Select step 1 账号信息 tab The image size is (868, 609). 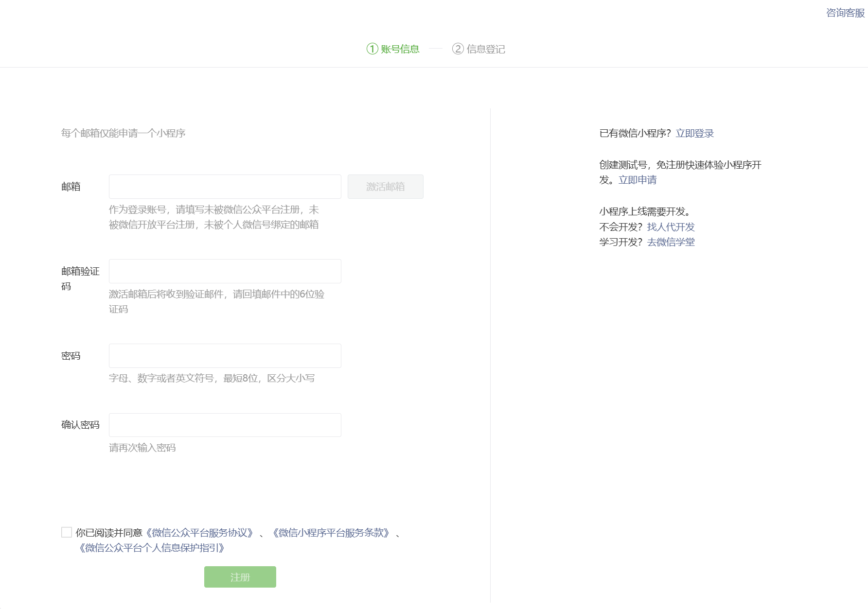pyautogui.click(x=393, y=49)
